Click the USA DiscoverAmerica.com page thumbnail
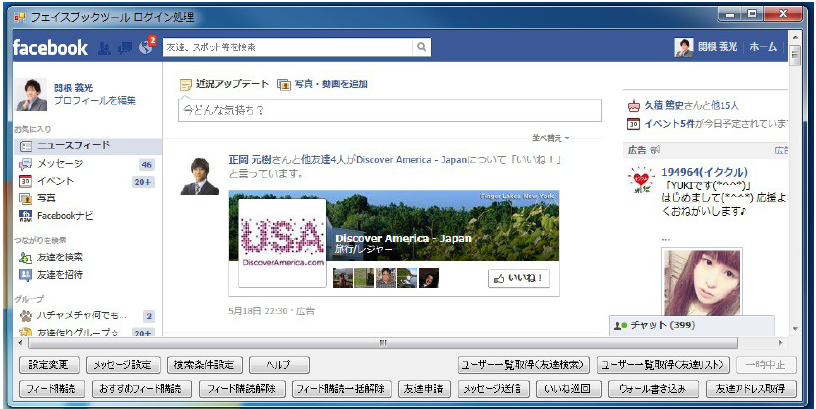816x409 pixels. [283, 243]
